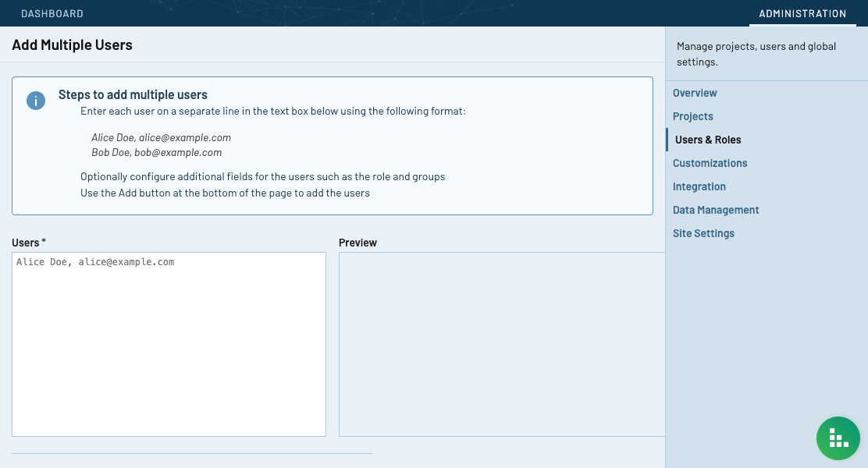
Task: Click example line 'Alice Doe, alice@example.com'
Action: pos(161,137)
